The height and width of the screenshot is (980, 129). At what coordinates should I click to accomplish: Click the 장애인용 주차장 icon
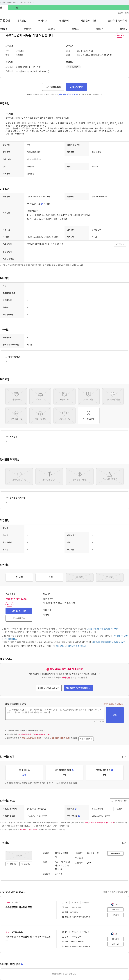click(x=19, y=476)
